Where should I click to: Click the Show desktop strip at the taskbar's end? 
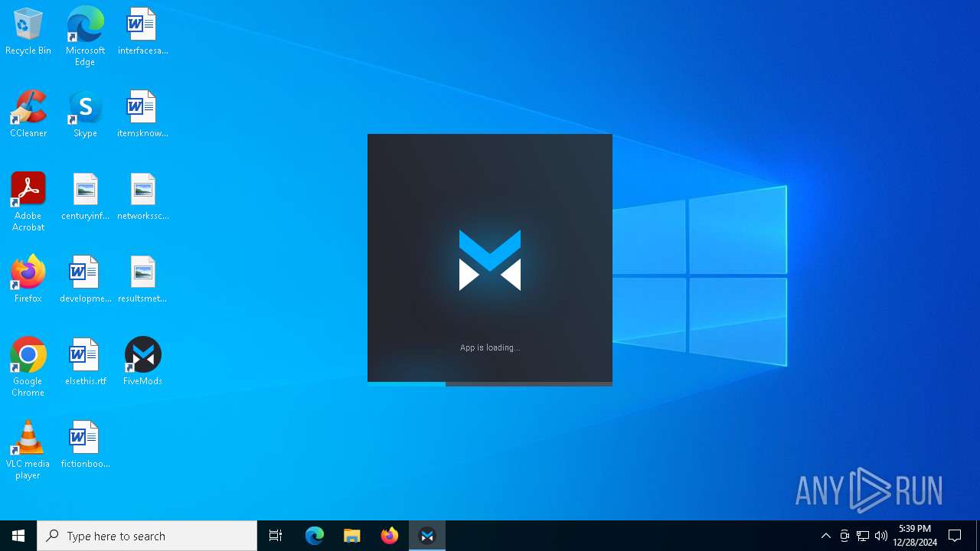[x=978, y=536]
